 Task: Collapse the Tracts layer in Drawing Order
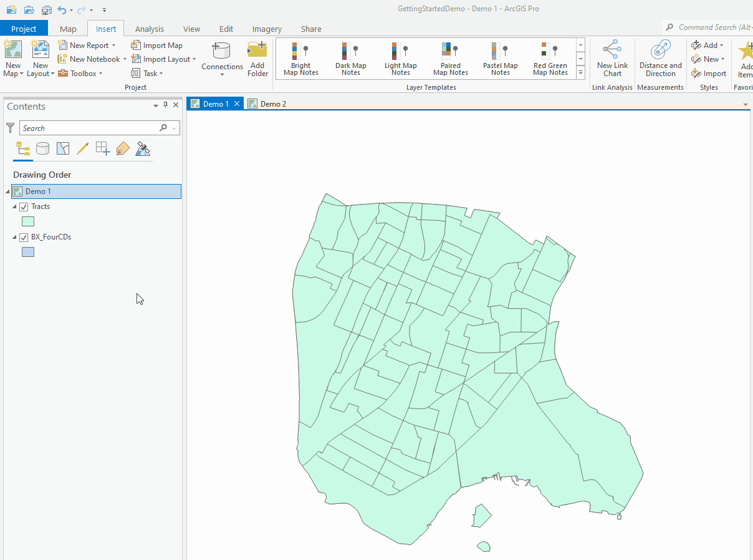(x=14, y=206)
